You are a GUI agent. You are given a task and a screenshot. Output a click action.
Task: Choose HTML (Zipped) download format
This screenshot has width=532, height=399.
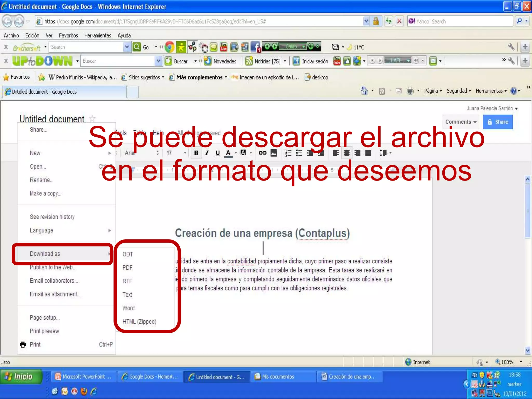(139, 322)
